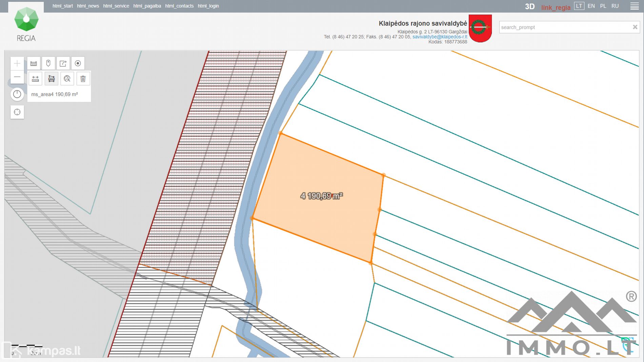
Task: Click the savivaldybe@klaipedos-r.lt email link
Action: coord(440,37)
